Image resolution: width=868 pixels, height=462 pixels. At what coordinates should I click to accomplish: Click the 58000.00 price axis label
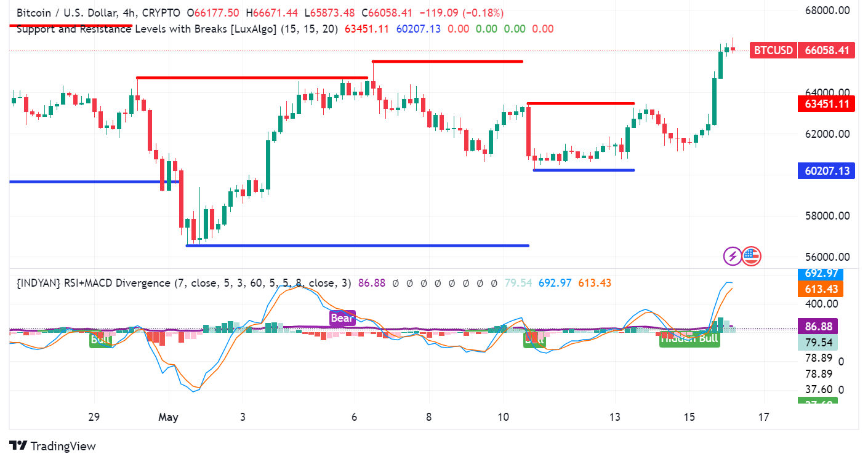(827, 216)
